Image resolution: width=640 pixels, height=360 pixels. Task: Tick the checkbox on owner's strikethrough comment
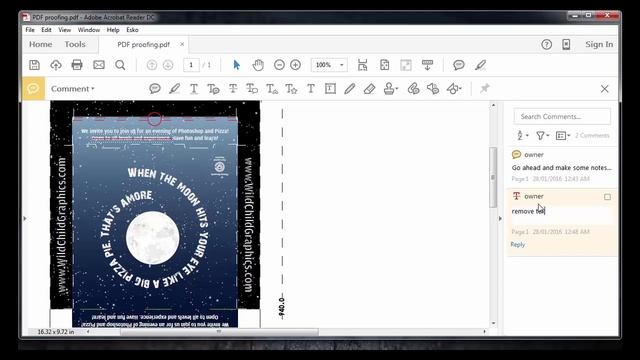607,197
